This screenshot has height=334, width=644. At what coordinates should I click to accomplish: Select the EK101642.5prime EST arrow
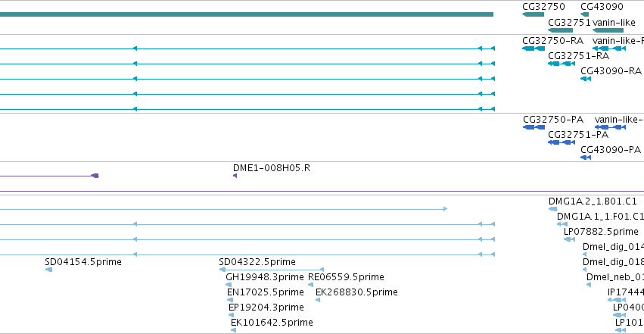pos(233,330)
